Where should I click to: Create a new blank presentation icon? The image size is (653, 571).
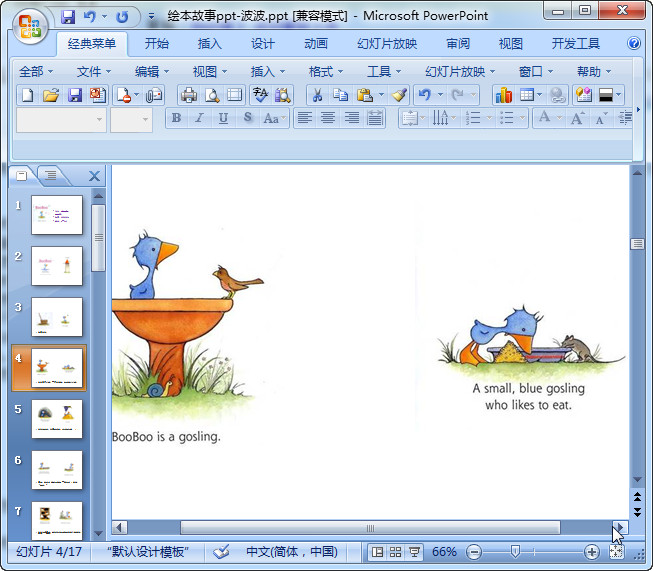[x=27, y=95]
